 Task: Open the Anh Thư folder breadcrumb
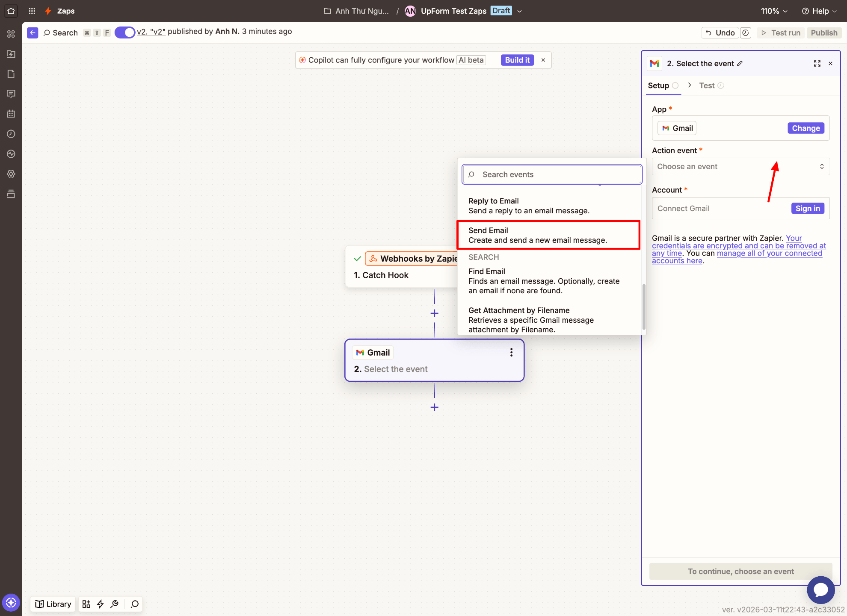pos(356,11)
